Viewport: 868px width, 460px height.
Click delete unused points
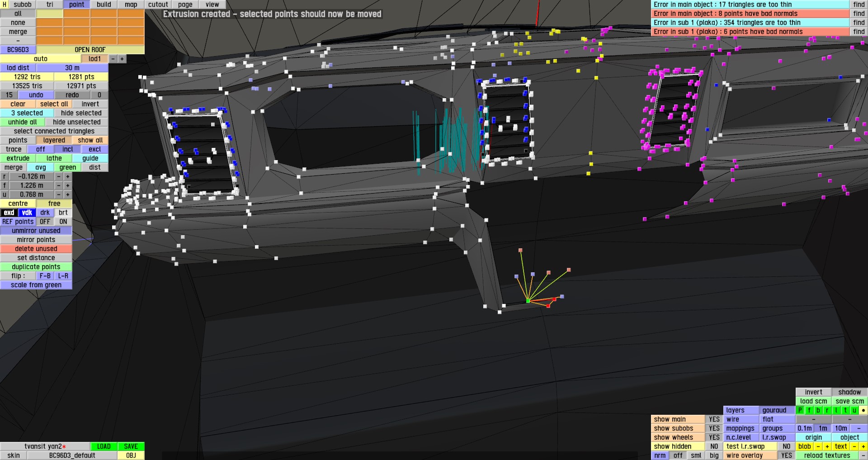tap(36, 249)
